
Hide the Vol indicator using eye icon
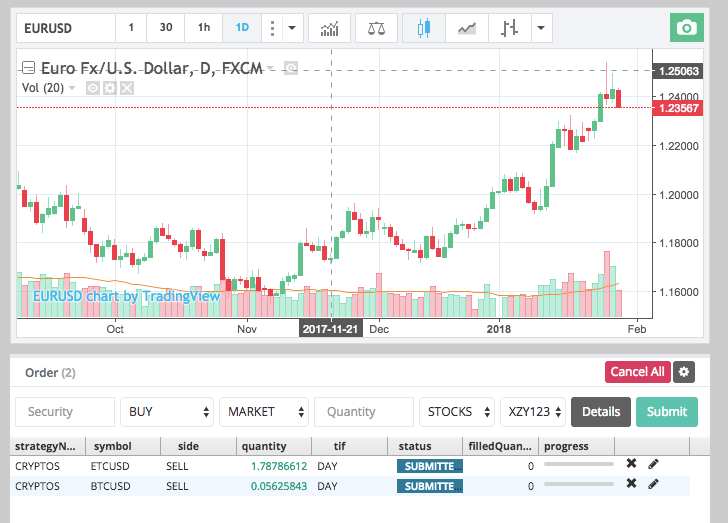[x=93, y=88]
